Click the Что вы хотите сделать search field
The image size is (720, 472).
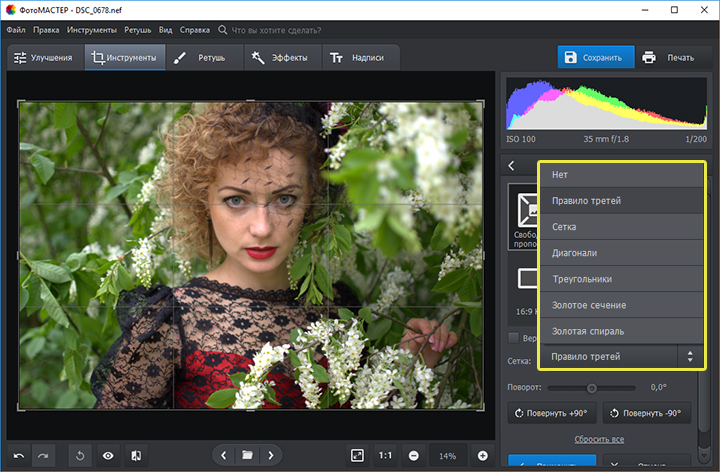275,30
